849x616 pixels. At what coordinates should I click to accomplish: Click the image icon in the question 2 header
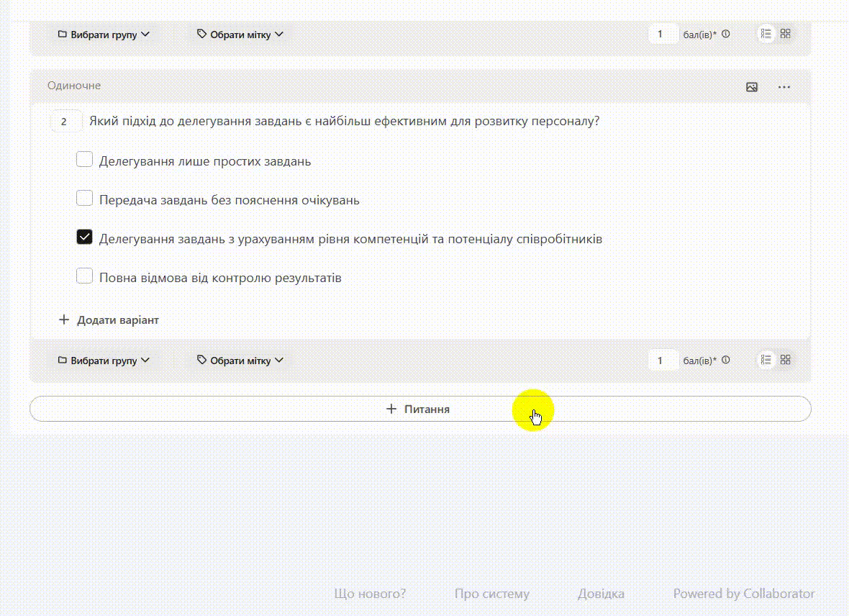752,87
